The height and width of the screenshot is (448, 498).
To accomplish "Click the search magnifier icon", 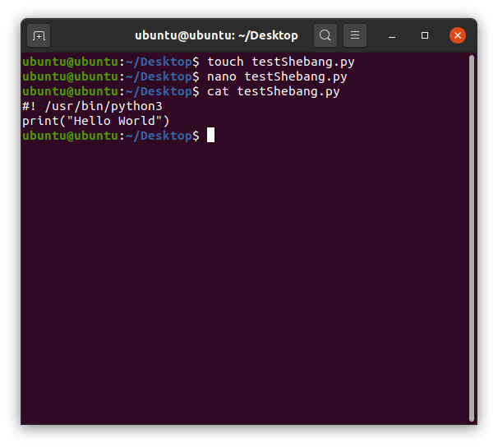I will [x=325, y=35].
